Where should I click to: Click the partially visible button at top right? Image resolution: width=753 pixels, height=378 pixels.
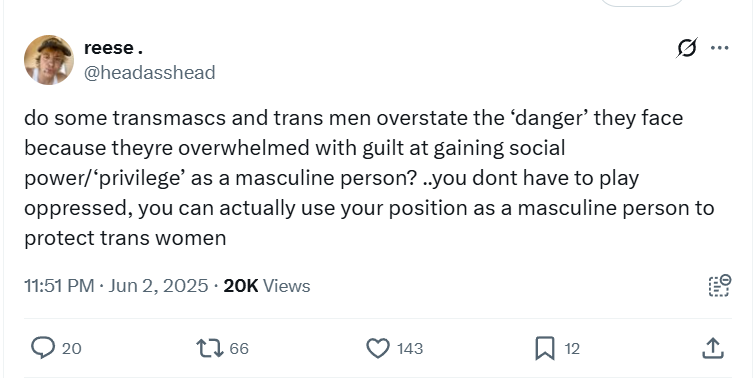(x=642, y=3)
